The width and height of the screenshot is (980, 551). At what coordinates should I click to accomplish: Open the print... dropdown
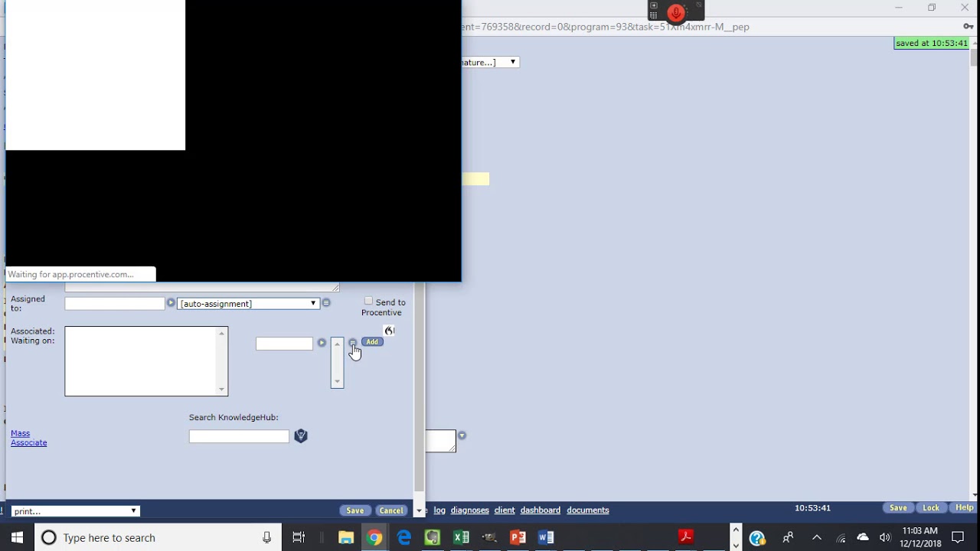[75, 511]
